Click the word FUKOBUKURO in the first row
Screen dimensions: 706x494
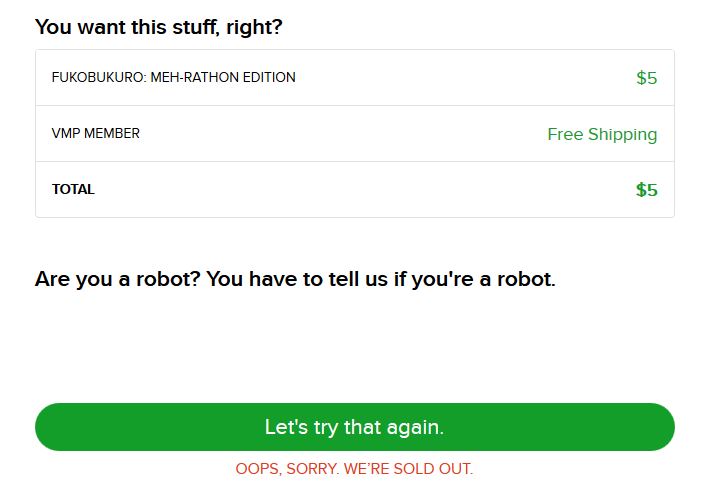(97, 77)
